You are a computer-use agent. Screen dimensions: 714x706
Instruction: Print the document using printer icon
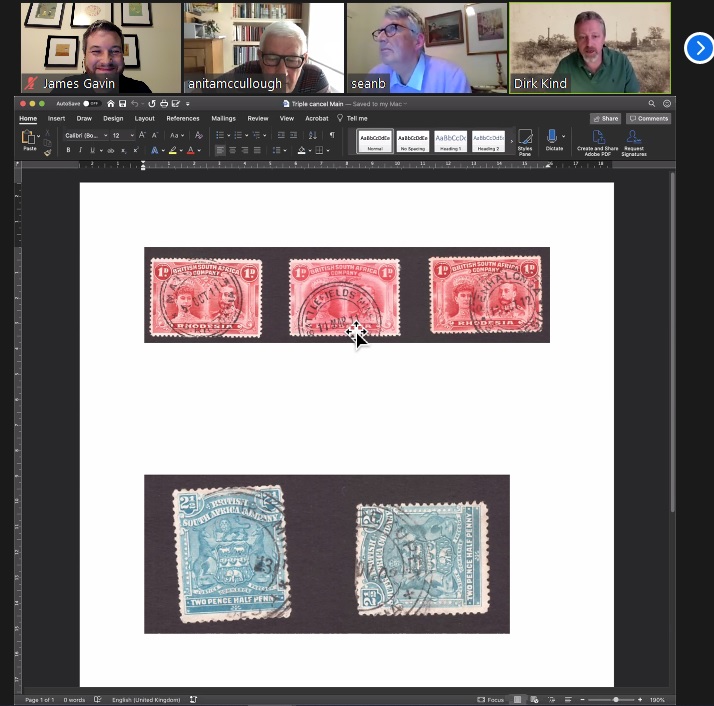pyautogui.click(x=164, y=104)
